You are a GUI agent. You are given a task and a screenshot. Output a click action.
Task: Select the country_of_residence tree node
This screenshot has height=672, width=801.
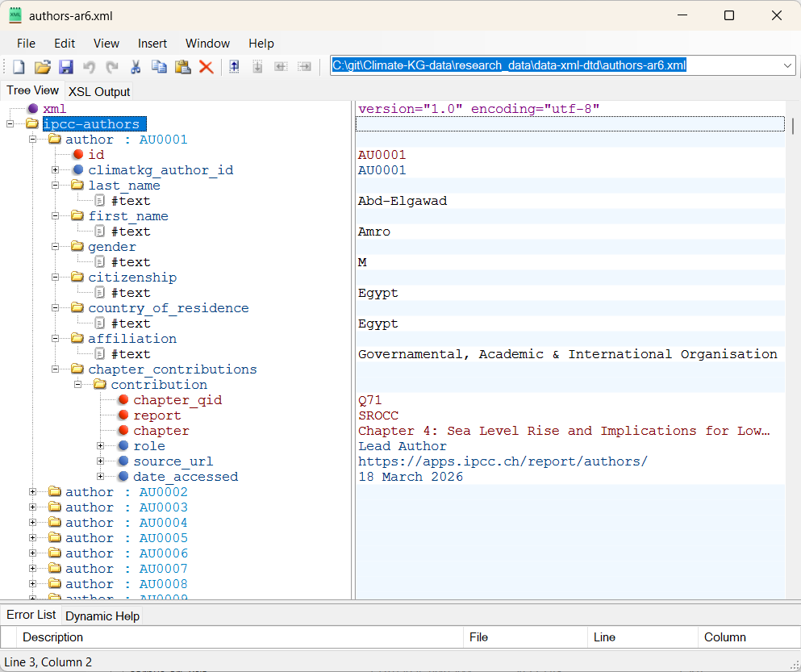point(168,307)
